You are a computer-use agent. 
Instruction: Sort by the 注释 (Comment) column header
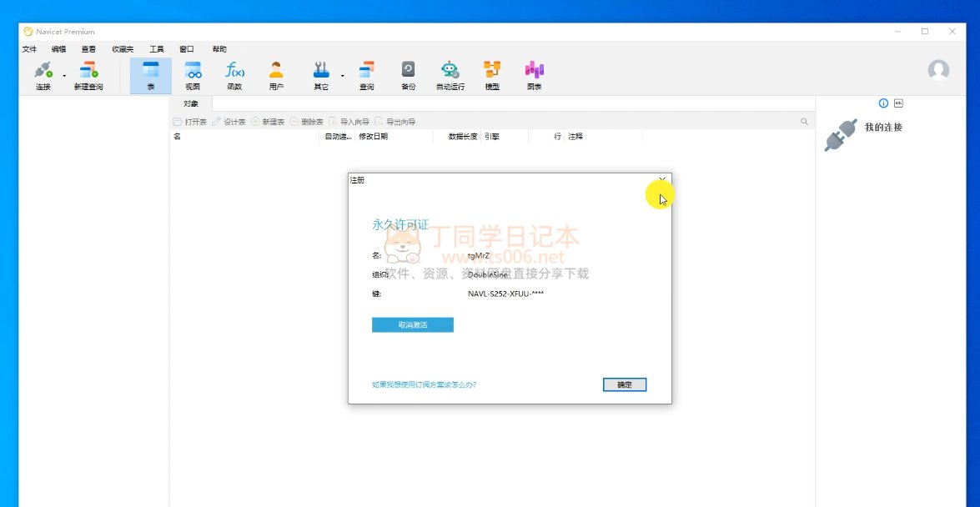coord(604,136)
